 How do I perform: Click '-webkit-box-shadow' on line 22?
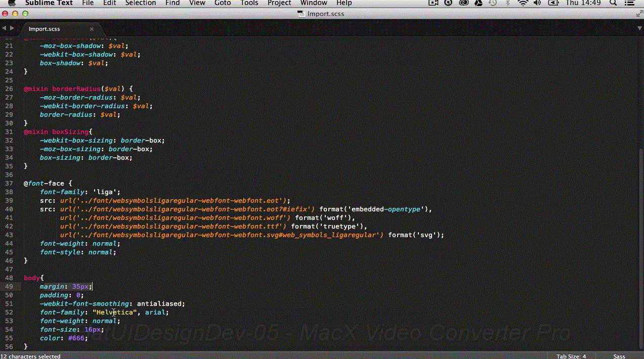[x=76, y=54]
